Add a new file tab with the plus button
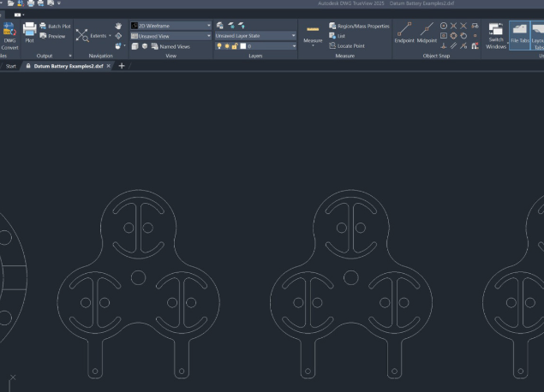Screen dimensions: 544x392 coord(122,66)
